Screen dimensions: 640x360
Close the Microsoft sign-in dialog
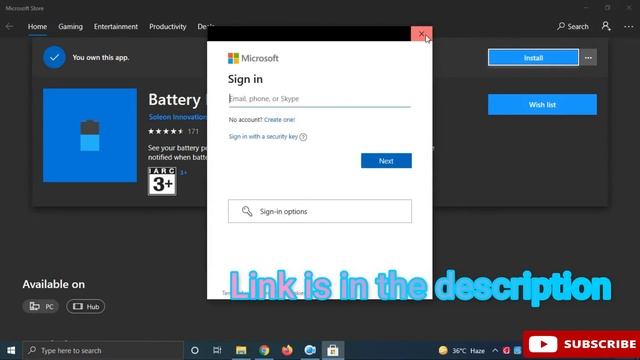421,34
